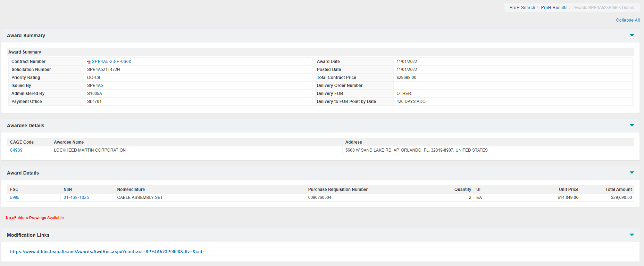Select total contract price $29698.00

pyautogui.click(x=406, y=78)
